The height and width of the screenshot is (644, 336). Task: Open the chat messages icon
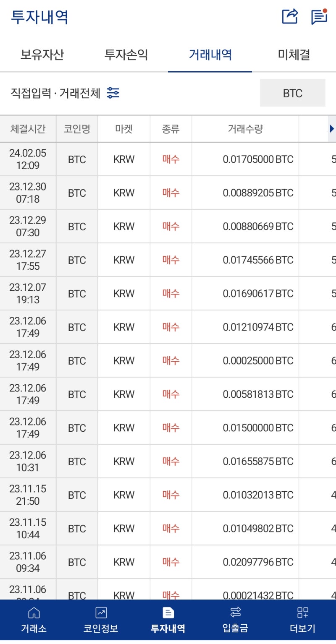tap(319, 17)
